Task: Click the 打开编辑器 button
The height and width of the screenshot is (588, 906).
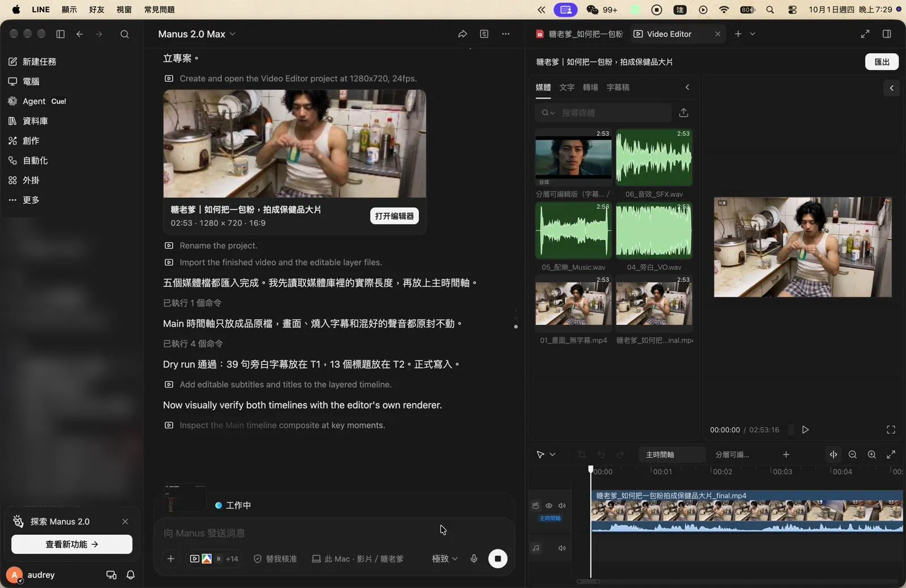Action: (394, 216)
